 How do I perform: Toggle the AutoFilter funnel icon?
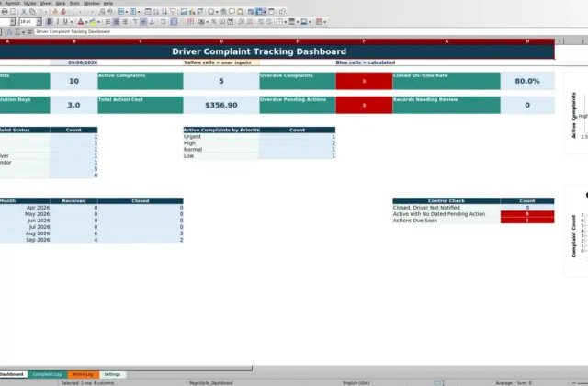(x=173, y=12)
